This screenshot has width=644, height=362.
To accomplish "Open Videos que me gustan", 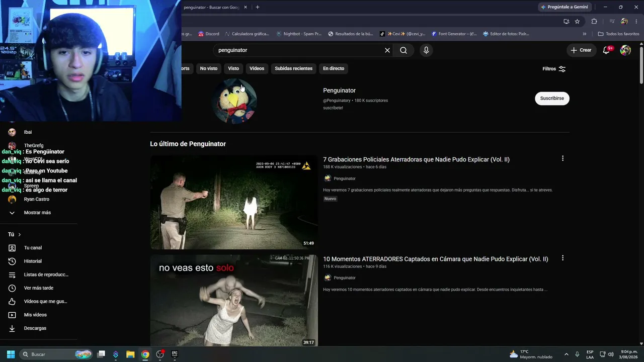I will [39, 302].
